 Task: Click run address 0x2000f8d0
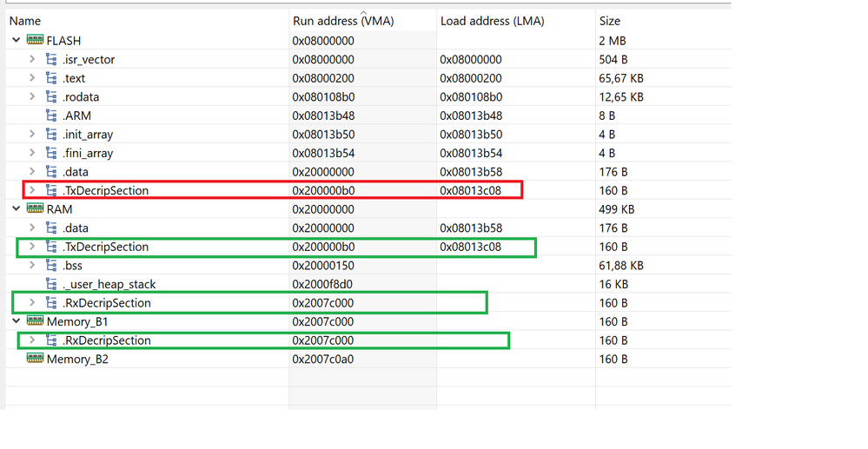click(x=322, y=285)
